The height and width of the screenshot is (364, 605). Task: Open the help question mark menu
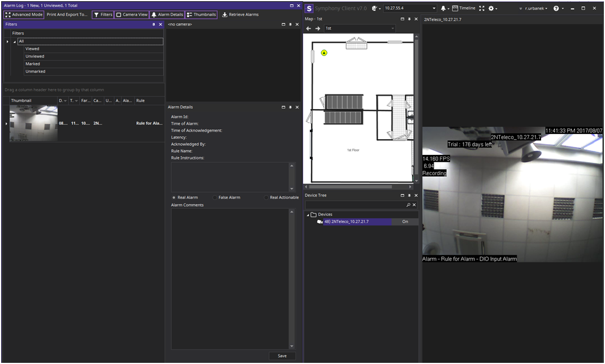(556, 8)
